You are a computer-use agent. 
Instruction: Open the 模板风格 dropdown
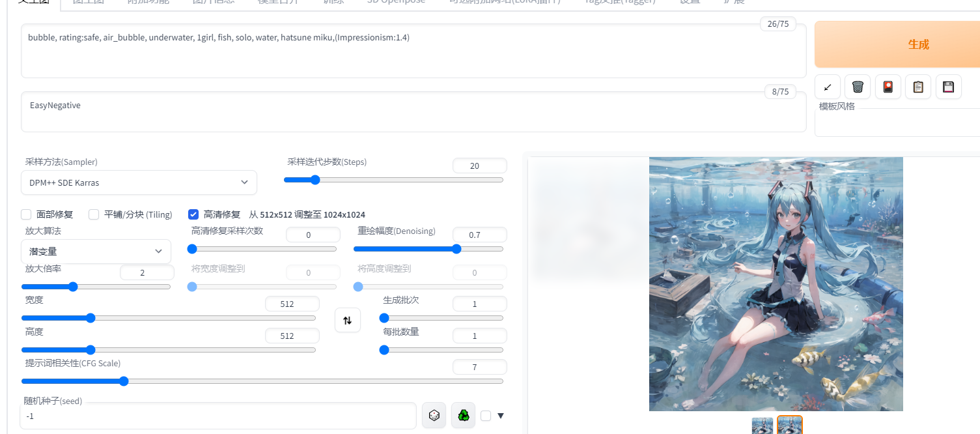click(897, 122)
